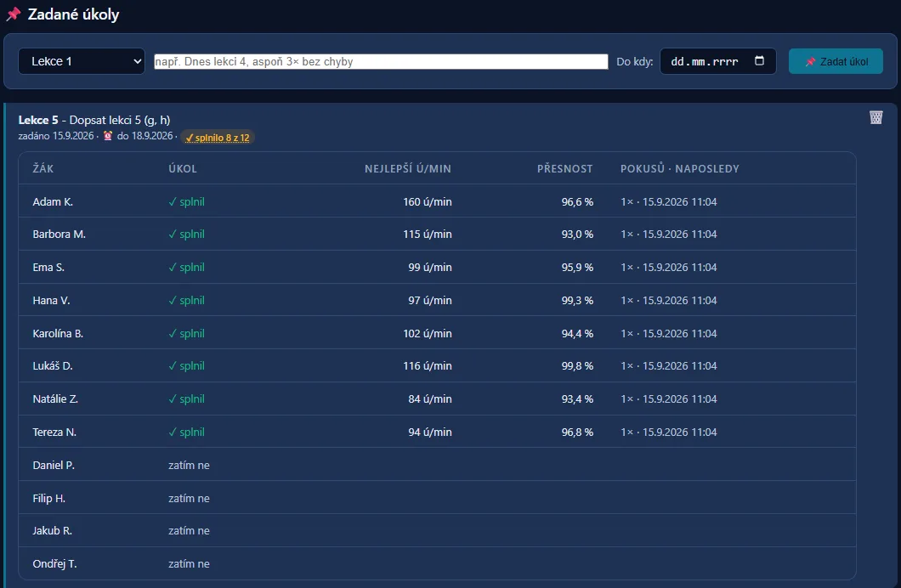The height and width of the screenshot is (588, 901).
Task: Click the Zadané úkoly heading
Action: (74, 14)
